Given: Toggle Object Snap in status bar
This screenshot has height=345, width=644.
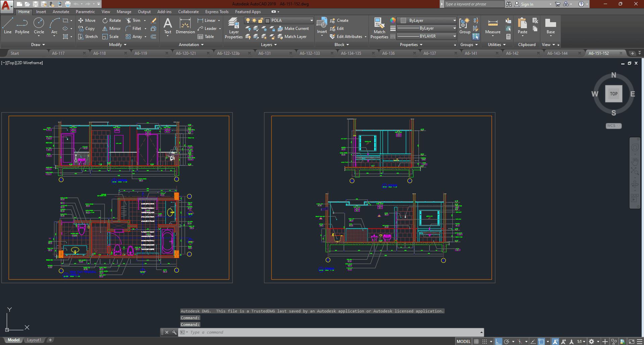Looking at the screenshot, I should (541, 341).
